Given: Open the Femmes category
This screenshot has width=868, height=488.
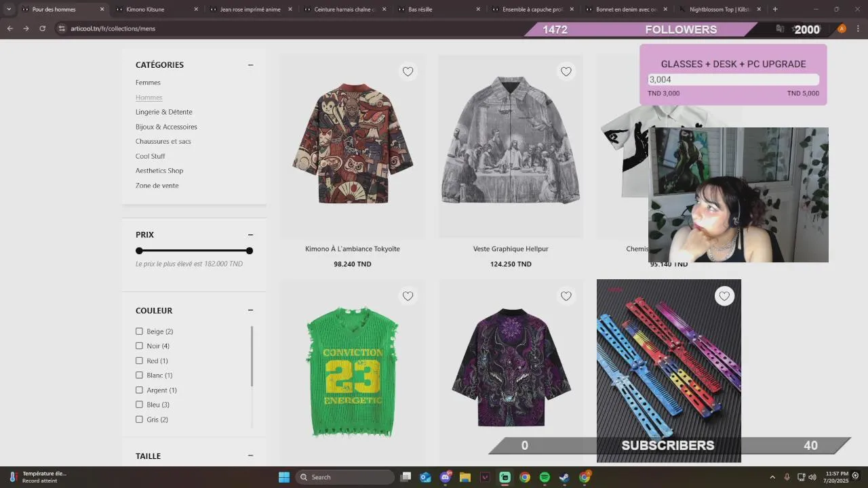Looking at the screenshot, I should pyautogui.click(x=148, y=83).
